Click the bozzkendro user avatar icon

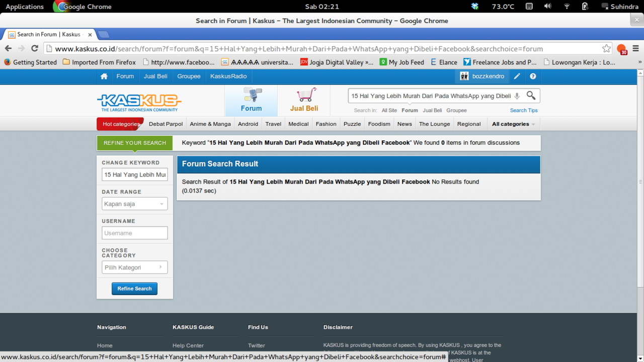pyautogui.click(x=464, y=76)
